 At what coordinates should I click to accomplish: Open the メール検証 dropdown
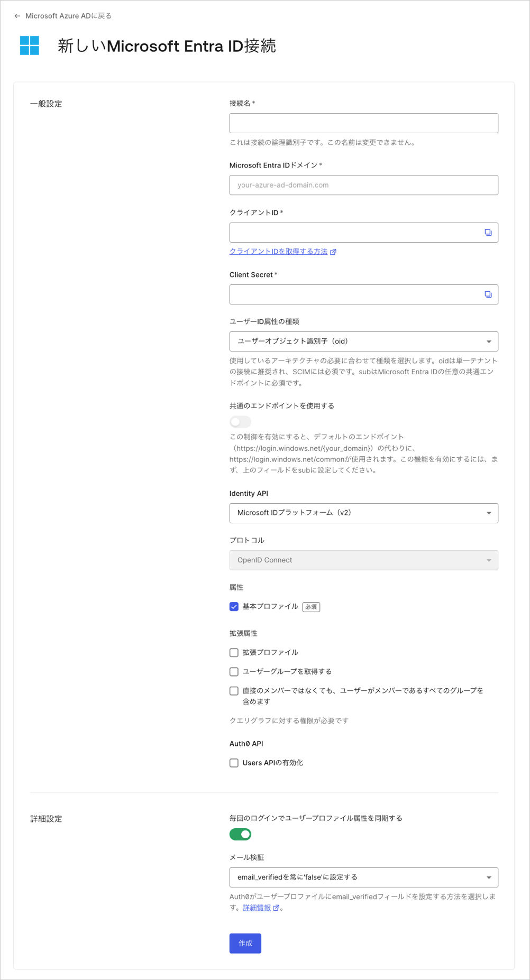[x=364, y=877]
